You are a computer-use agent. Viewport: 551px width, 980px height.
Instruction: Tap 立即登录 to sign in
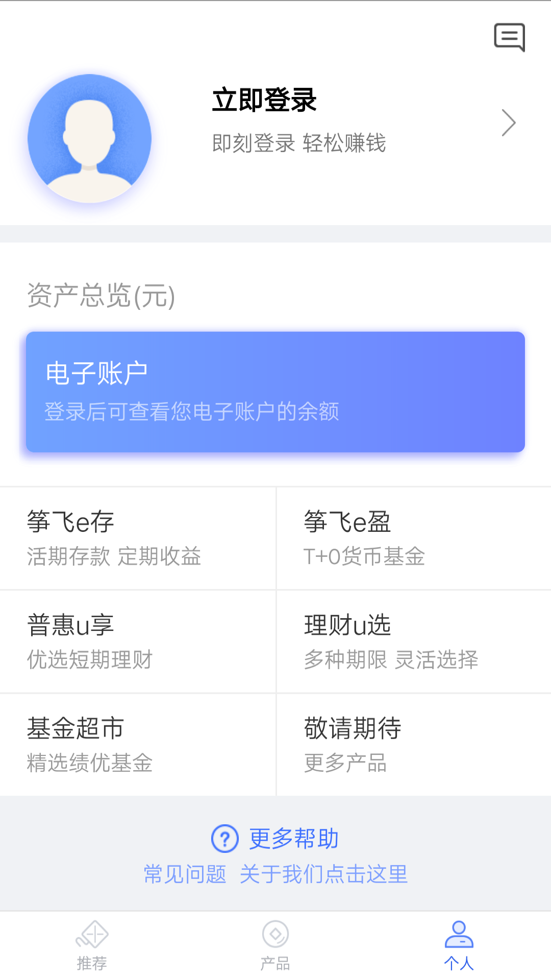point(264,100)
